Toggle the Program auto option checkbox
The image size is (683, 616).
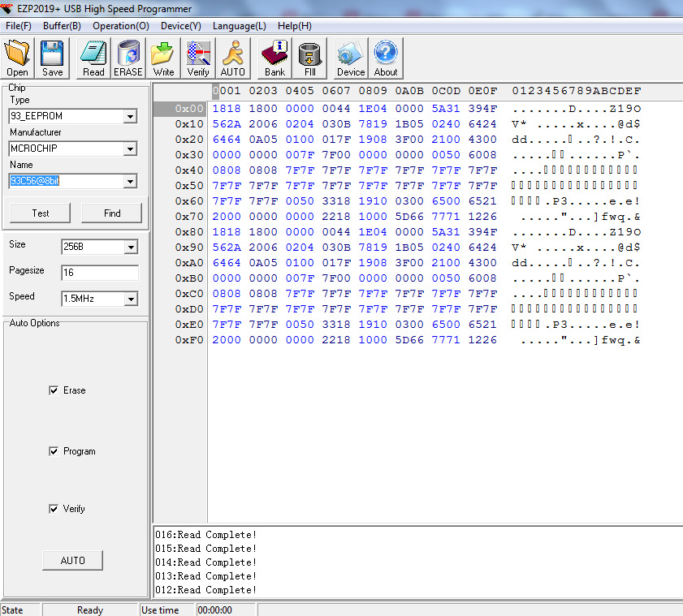[54, 451]
